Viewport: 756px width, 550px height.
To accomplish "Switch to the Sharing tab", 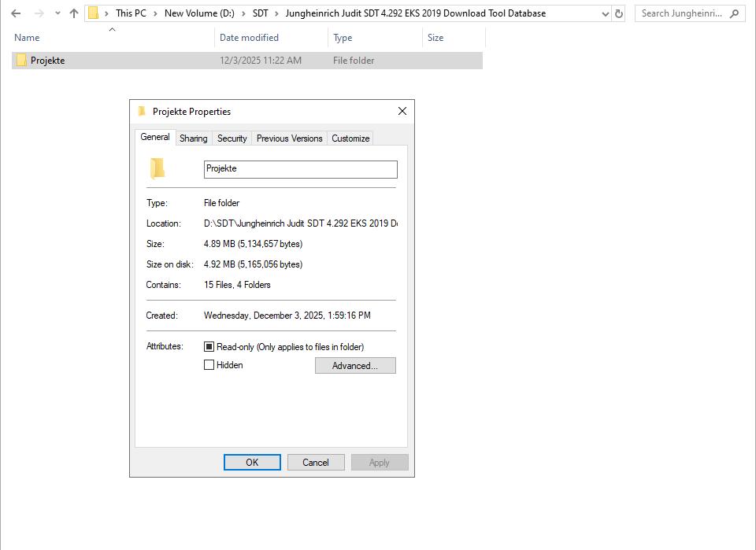I will [x=194, y=138].
